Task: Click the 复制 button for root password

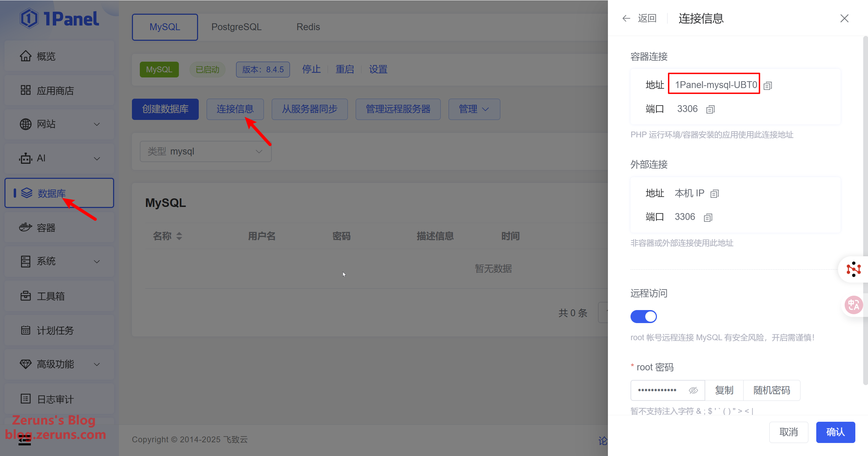Action: 724,390
